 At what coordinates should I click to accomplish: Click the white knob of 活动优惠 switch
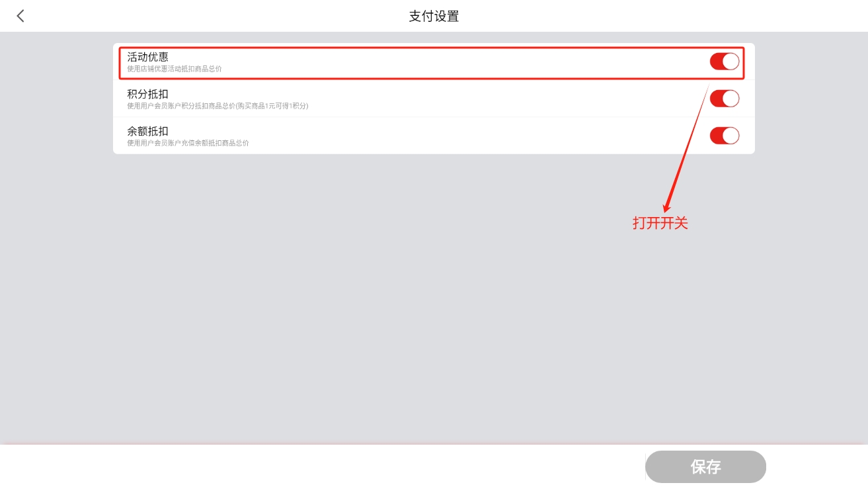click(730, 62)
